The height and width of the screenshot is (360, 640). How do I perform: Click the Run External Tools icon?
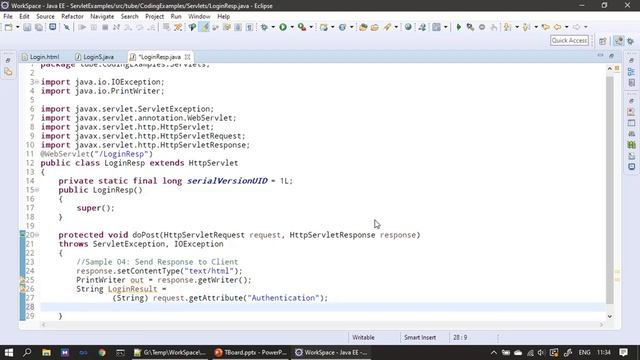(302, 27)
